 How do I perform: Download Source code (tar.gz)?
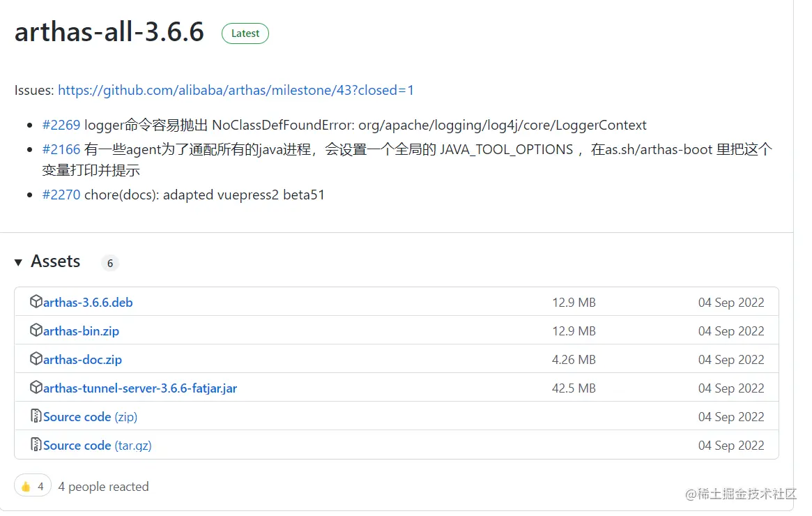click(98, 446)
